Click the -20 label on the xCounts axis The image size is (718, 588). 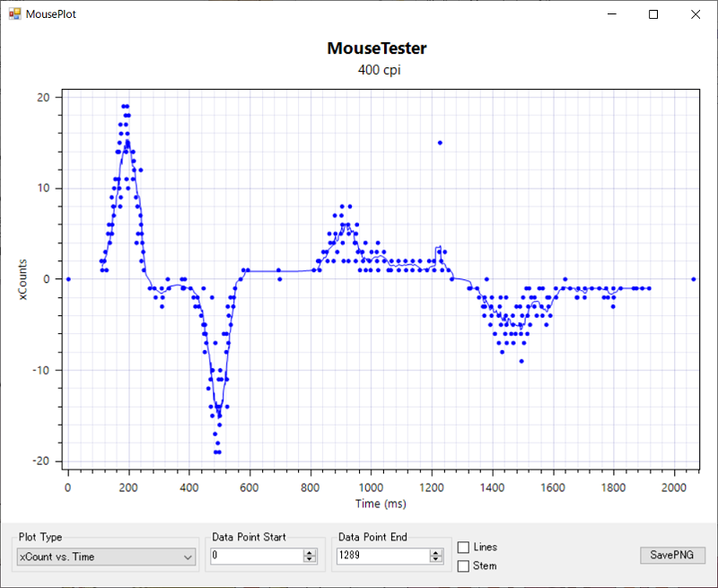click(x=40, y=461)
